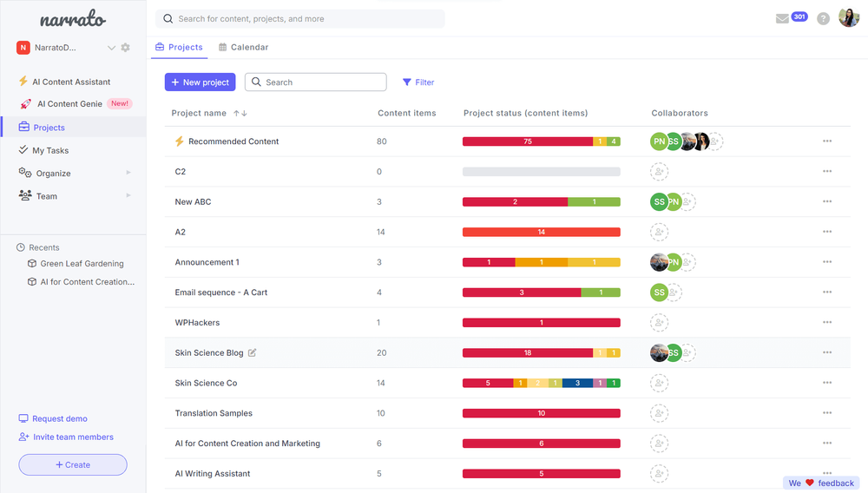Image resolution: width=868 pixels, height=493 pixels.
Task: Click the PN collaborator avatar on Recommended Content
Action: click(x=658, y=141)
